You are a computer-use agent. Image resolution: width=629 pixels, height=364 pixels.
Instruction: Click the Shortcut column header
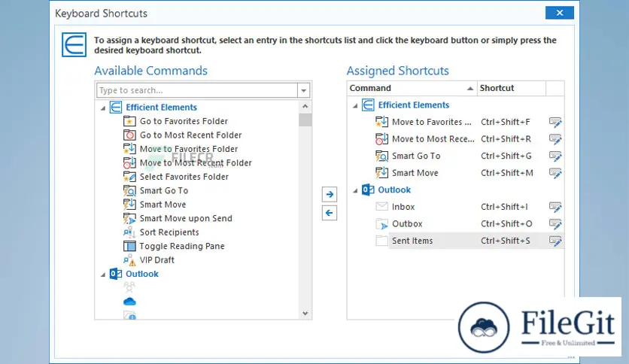click(x=511, y=88)
